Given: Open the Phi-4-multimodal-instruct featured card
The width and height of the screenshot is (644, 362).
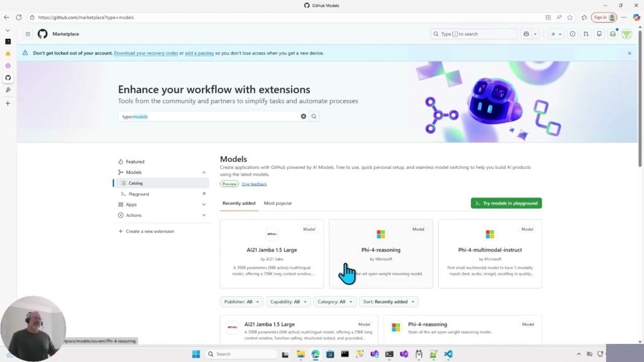Looking at the screenshot, I should pos(490,254).
